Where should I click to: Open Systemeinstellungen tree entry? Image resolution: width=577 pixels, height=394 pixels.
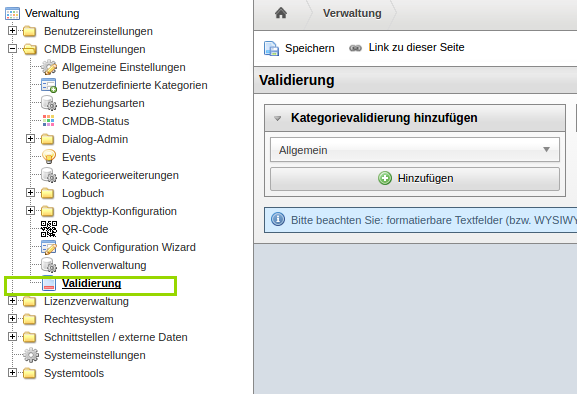[95, 355]
